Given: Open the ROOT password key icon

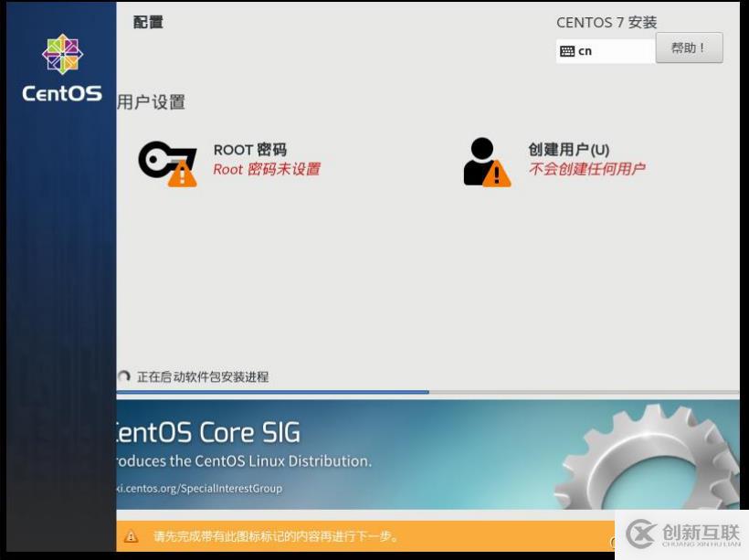Looking at the screenshot, I should 168,164.
